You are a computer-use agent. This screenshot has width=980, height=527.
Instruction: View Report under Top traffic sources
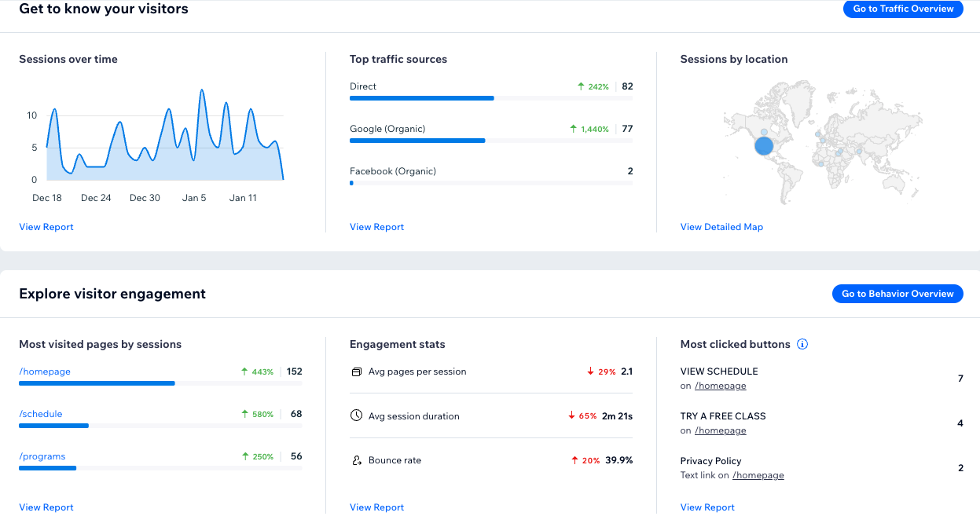pyautogui.click(x=376, y=227)
